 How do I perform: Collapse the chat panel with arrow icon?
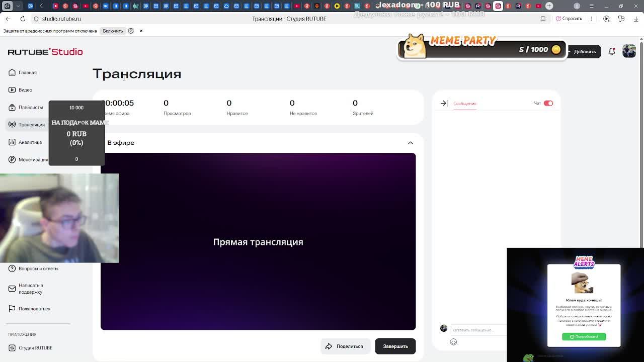(444, 103)
